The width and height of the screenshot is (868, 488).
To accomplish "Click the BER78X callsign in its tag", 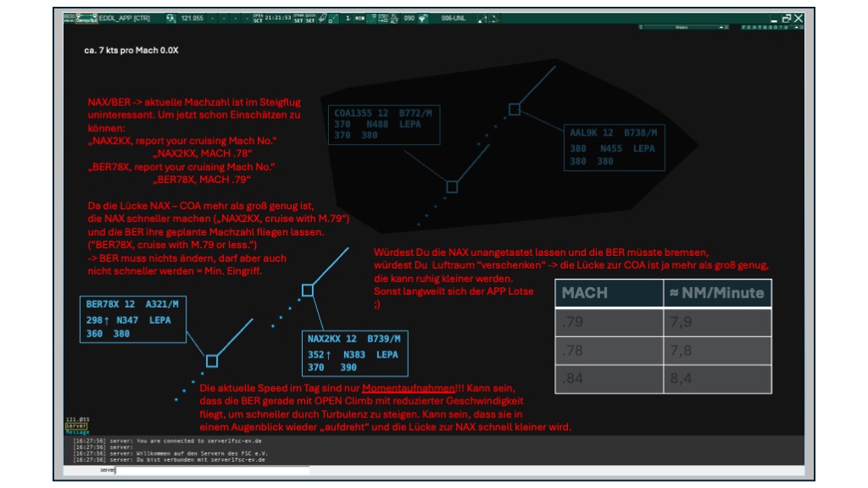I will (103, 304).
